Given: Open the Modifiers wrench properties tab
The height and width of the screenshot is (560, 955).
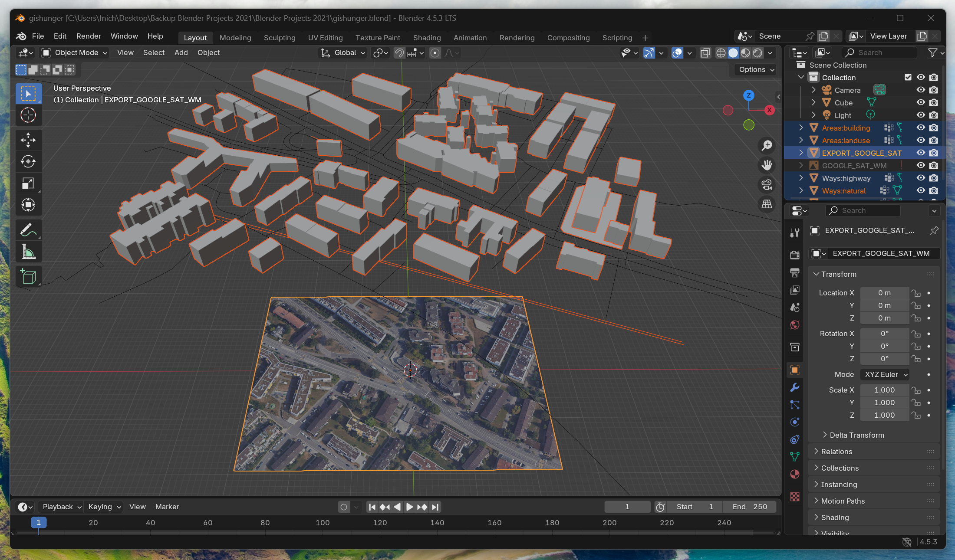Looking at the screenshot, I should [x=795, y=387].
